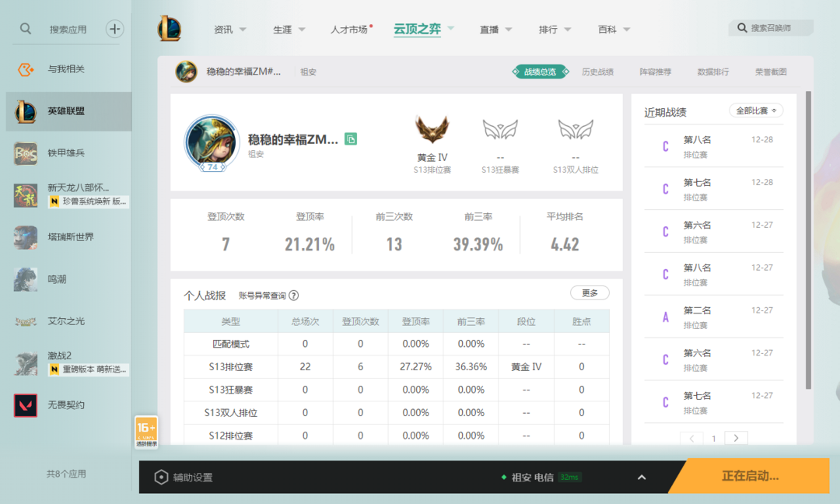The image size is (840, 504).
Task: Click the sidebar search magnifier icon
Action: (25, 28)
